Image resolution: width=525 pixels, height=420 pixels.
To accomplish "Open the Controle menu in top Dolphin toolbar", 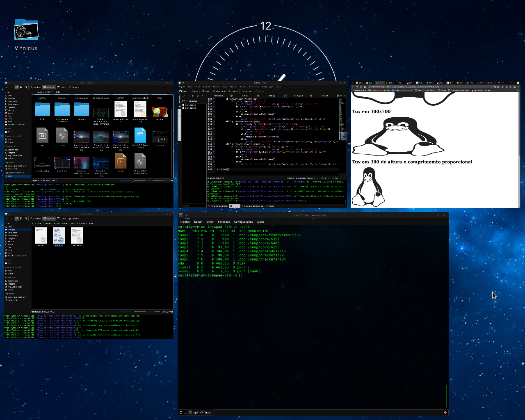I will pyautogui.click(x=73, y=87).
